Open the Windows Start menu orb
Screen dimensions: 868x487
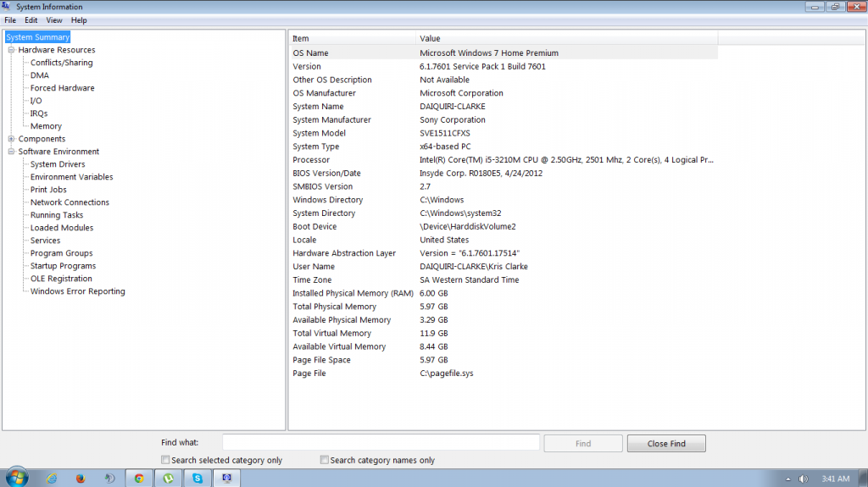pos(17,477)
